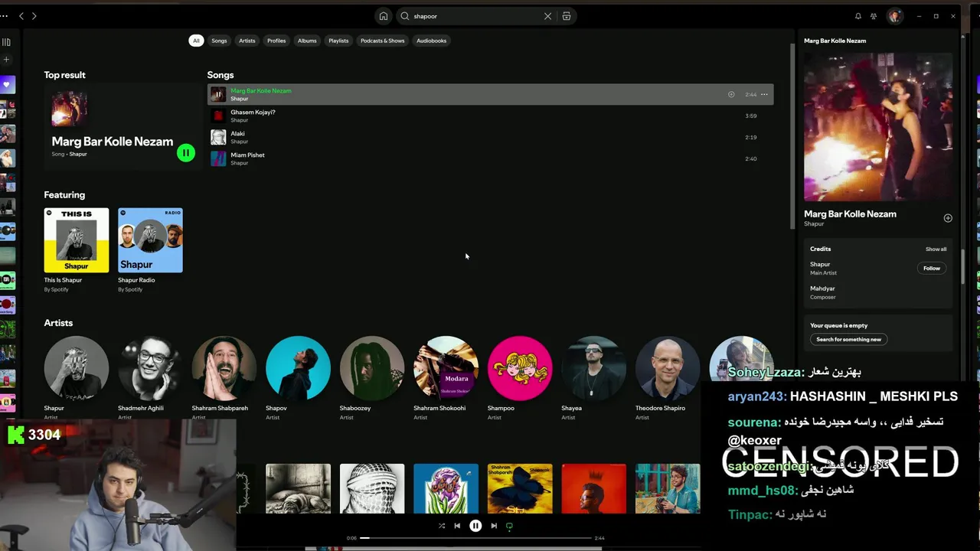Open Liked Songs in sidebar
The image size is (980, 551).
7,84
